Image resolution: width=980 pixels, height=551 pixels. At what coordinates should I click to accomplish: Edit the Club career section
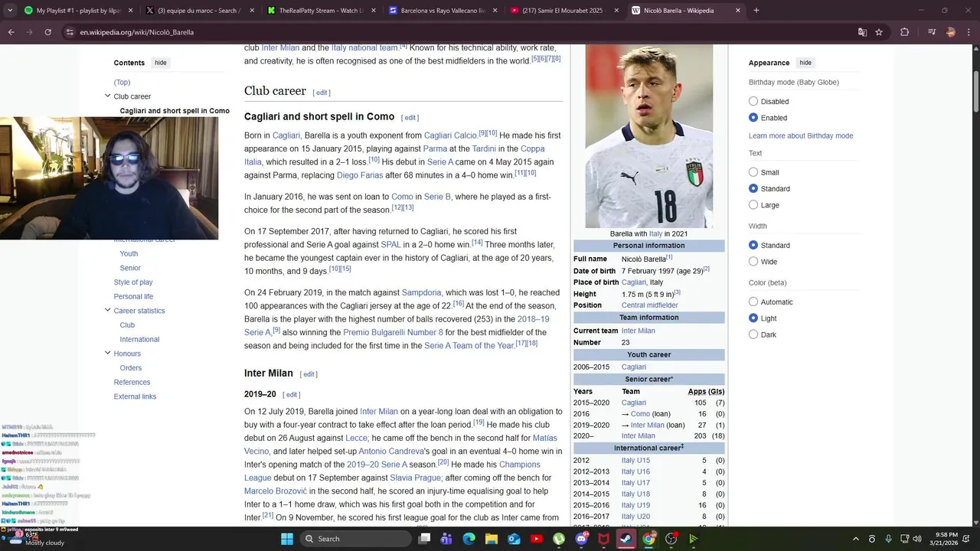coord(322,93)
